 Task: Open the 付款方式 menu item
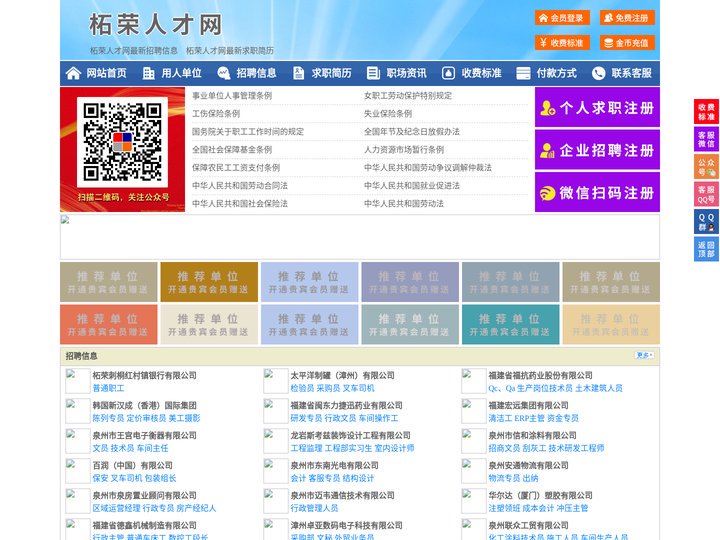click(557, 73)
